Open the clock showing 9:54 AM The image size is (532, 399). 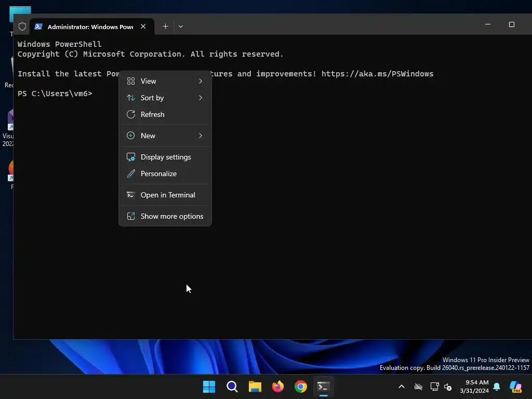coord(474,387)
